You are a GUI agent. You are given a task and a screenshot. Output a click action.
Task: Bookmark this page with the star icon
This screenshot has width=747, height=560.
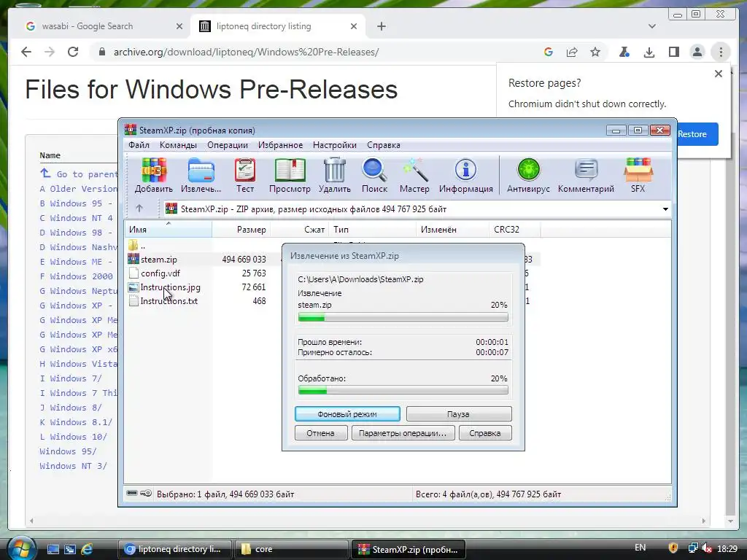(595, 52)
